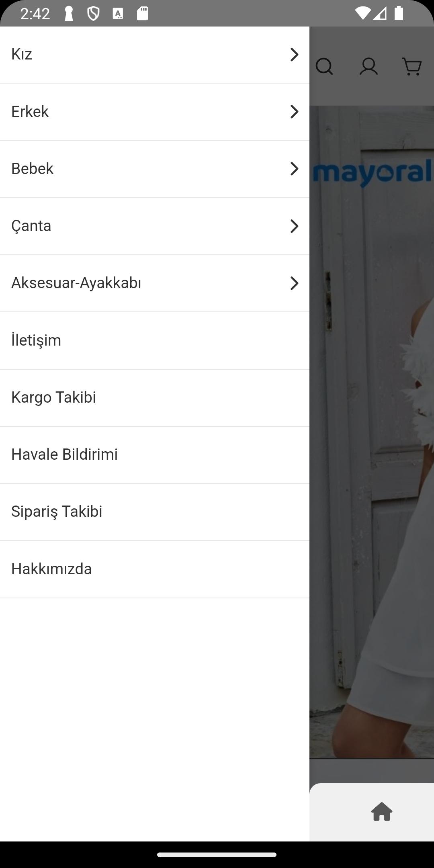Image resolution: width=434 pixels, height=868 pixels.
Task: Expand the Kız category chevron
Action: point(294,54)
